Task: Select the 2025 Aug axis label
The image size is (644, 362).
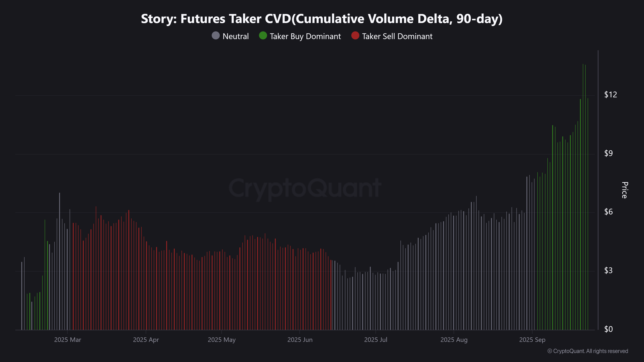Action: [454, 340]
